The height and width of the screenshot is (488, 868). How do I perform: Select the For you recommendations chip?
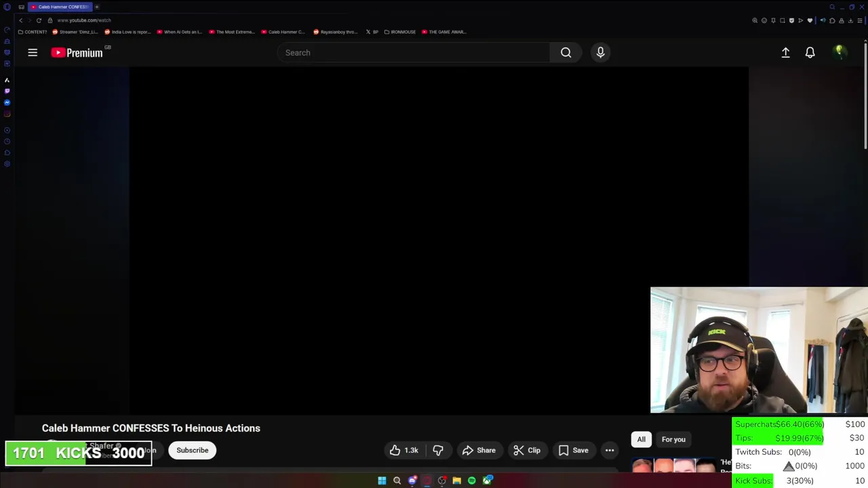coord(673,439)
